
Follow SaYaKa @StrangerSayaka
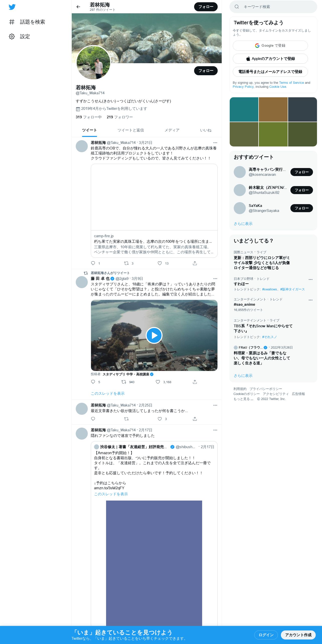point(301,208)
